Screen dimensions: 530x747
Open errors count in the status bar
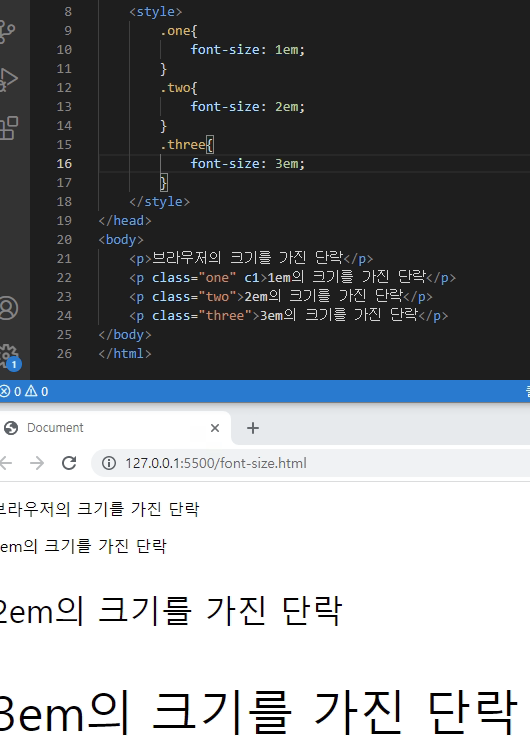10,392
